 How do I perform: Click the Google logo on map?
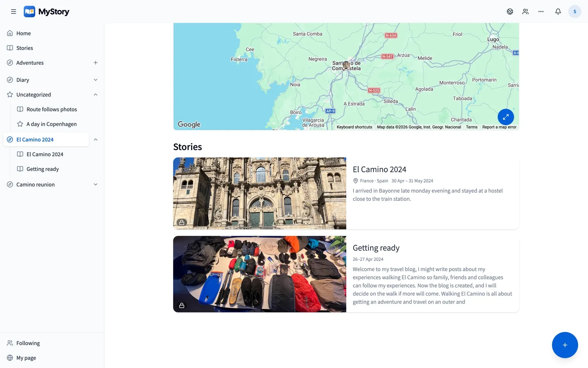pyautogui.click(x=189, y=124)
